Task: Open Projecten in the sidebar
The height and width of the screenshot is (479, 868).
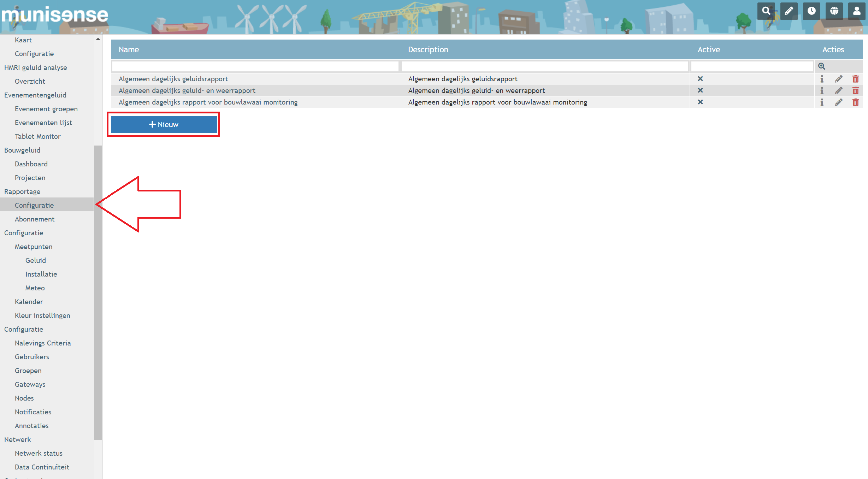Action: click(x=30, y=178)
